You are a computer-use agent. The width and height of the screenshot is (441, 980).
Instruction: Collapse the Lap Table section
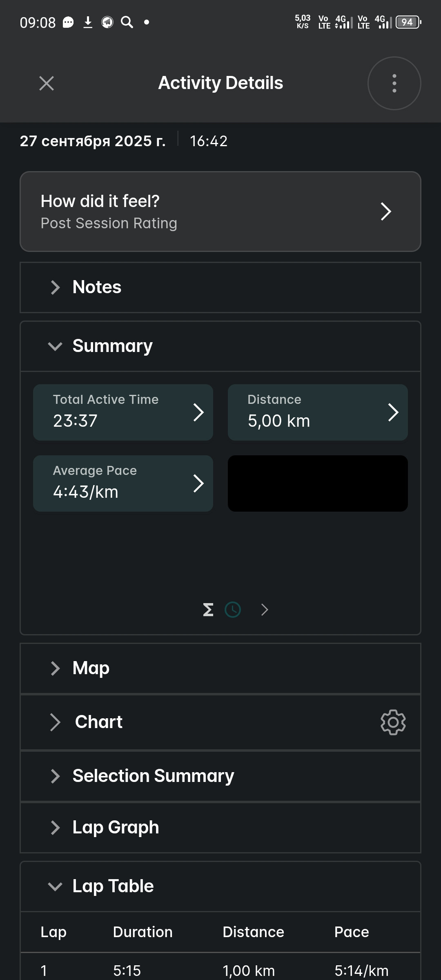click(220, 886)
